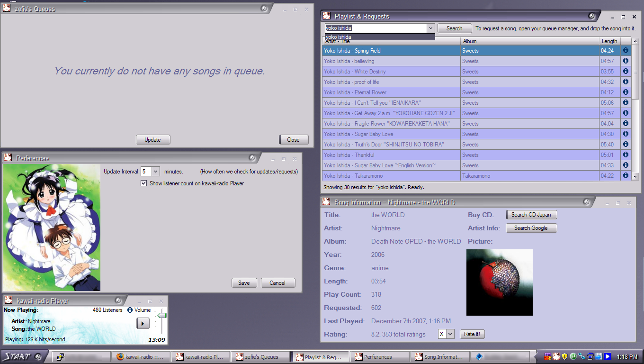
Task: Click info icon on the White Destiny row
Action: click(x=626, y=71)
